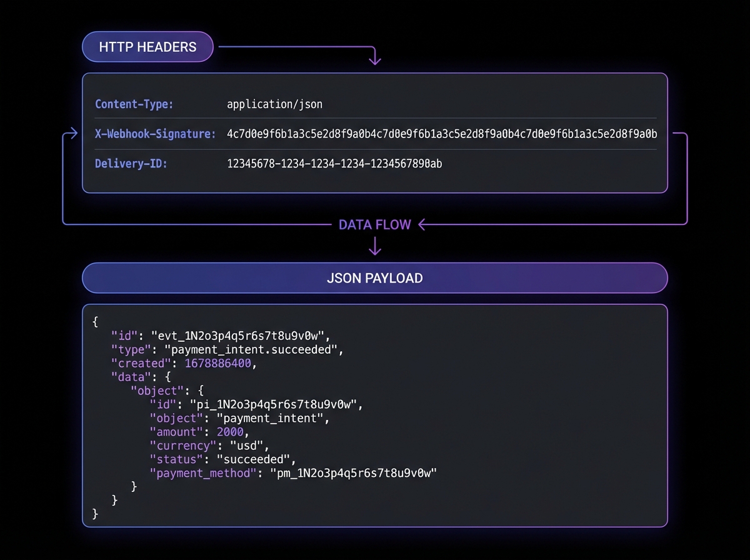Click the DATA FLOW label

point(375,224)
